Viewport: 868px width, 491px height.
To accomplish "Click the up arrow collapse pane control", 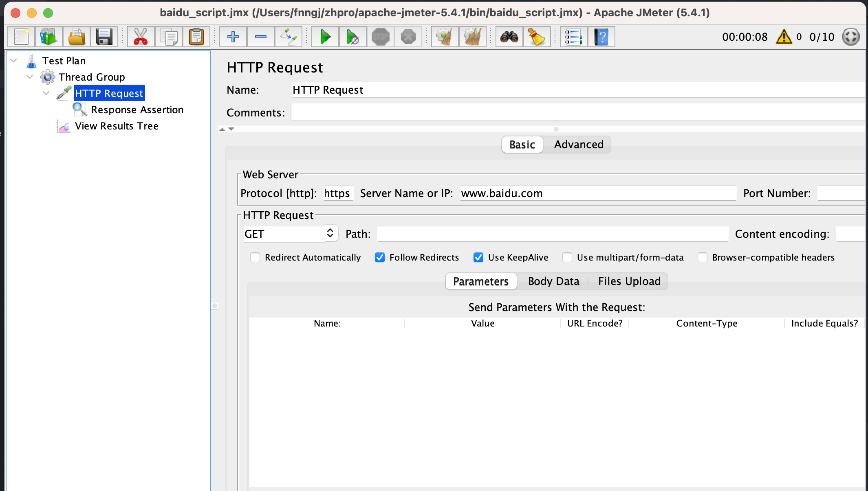I will pyautogui.click(x=222, y=129).
